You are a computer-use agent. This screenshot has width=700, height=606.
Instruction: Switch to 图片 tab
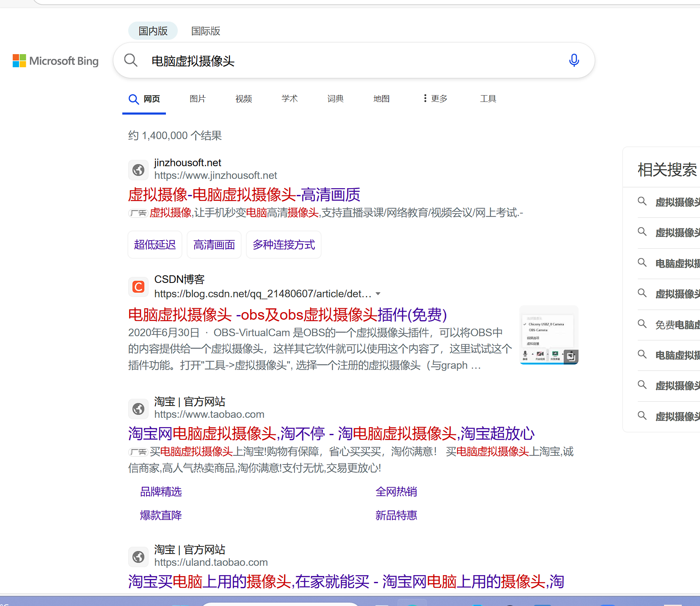198,99
